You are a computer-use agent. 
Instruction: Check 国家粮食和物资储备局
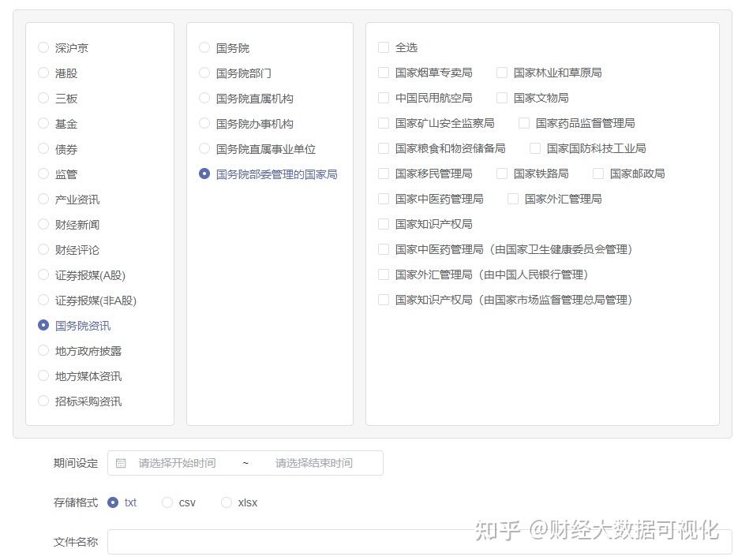(x=384, y=148)
